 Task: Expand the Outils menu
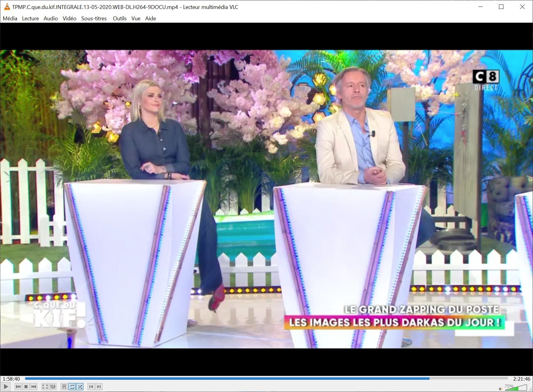(x=120, y=19)
